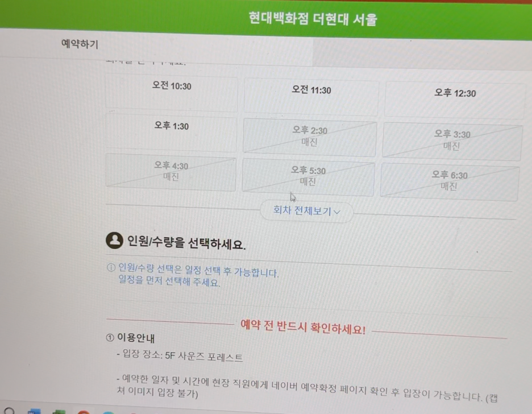Viewport: 532px width, 414px height.
Task: Choose the 오후 12:30 time slot
Action: pos(455,100)
